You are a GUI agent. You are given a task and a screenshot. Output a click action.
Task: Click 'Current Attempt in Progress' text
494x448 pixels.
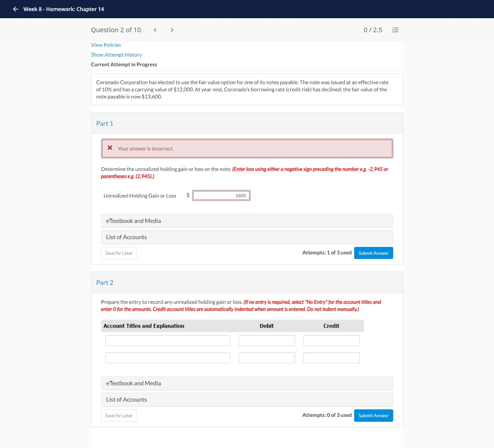pos(124,64)
